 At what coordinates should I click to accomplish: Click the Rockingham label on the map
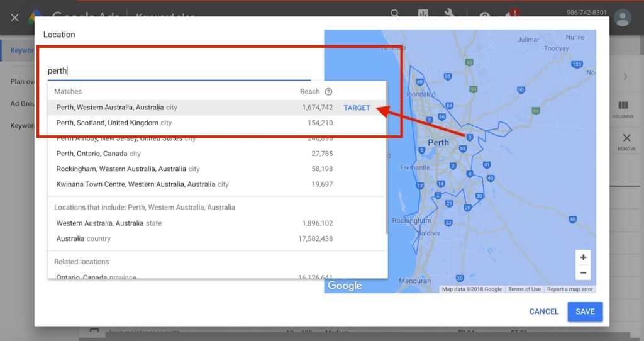[x=411, y=221]
